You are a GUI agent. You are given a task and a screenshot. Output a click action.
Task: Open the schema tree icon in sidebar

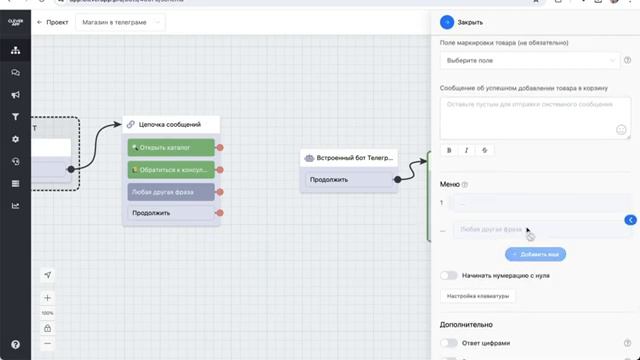point(16,50)
